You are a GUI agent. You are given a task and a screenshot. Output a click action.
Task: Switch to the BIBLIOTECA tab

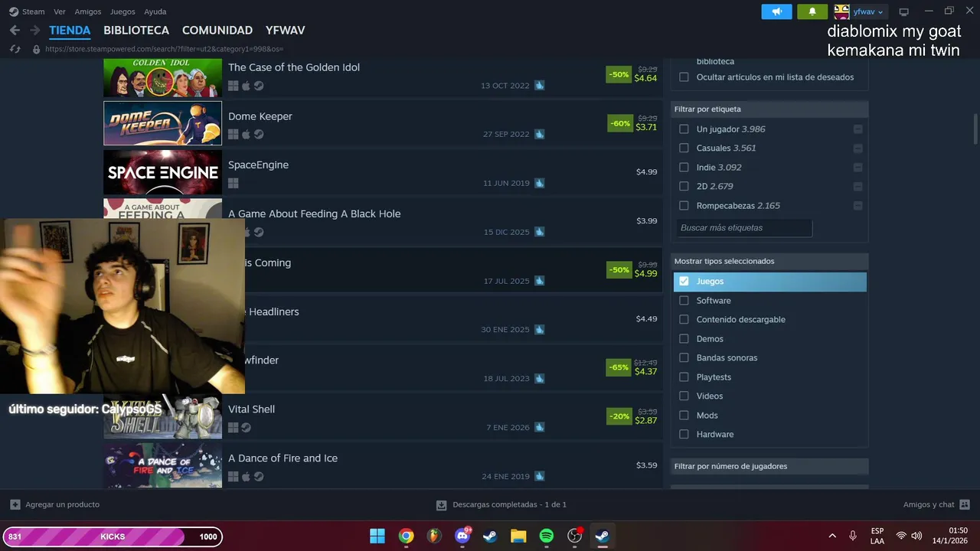[x=136, y=31]
